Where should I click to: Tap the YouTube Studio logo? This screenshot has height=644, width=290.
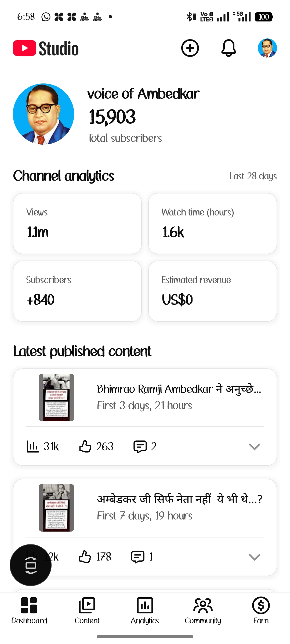pyautogui.click(x=46, y=49)
